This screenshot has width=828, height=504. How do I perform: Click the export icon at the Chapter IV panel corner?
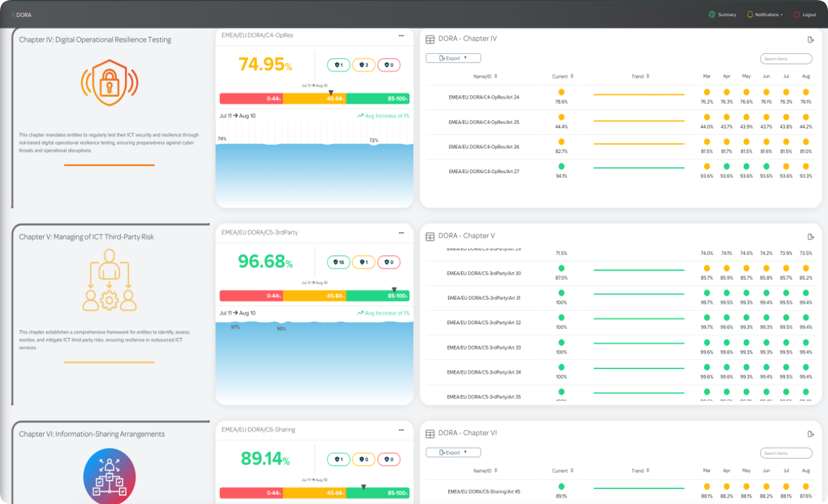811,39
